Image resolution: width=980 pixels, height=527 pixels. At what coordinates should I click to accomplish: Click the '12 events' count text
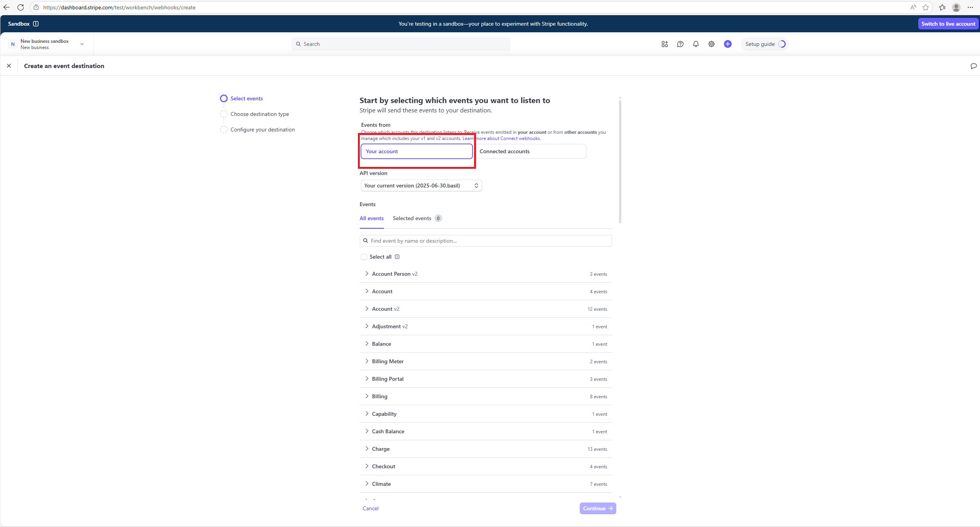pyautogui.click(x=597, y=309)
